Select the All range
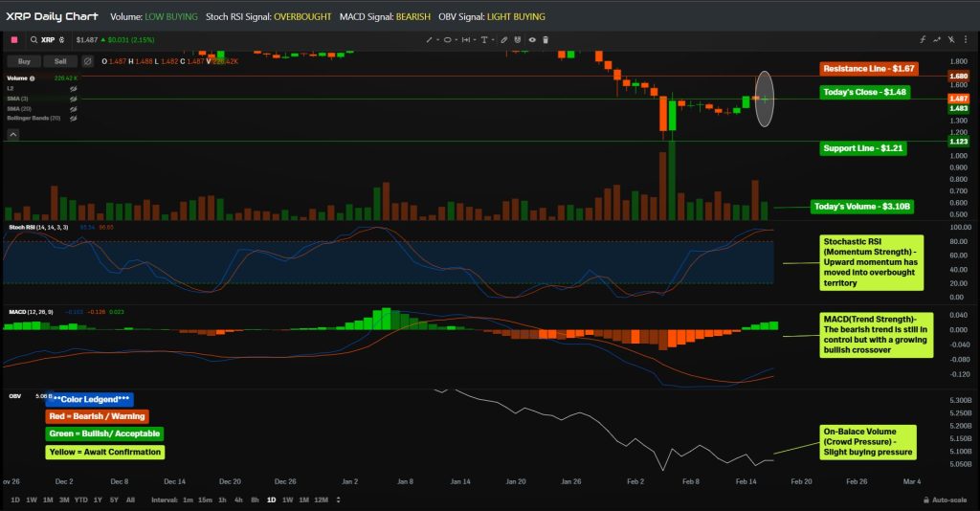The height and width of the screenshot is (511, 980). click(130, 500)
